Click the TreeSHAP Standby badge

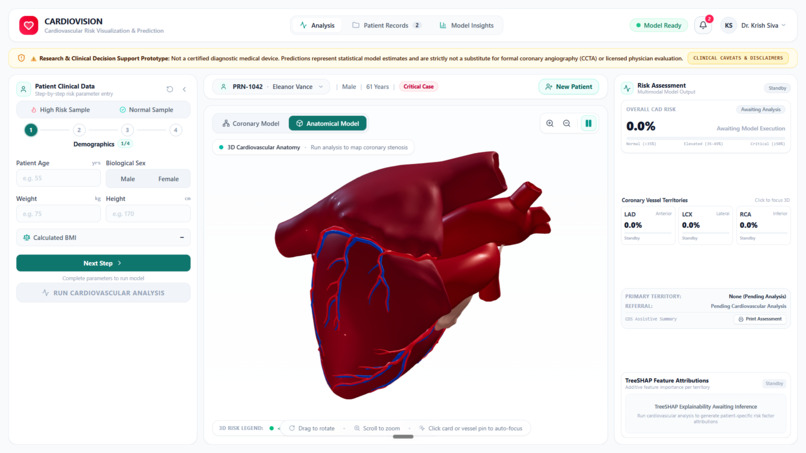(x=774, y=384)
